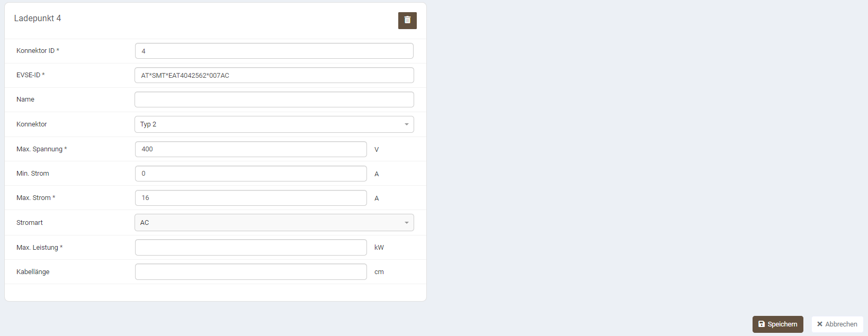The image size is (868, 336).
Task: Click the X icon beside Abbrechen
Action: click(820, 324)
